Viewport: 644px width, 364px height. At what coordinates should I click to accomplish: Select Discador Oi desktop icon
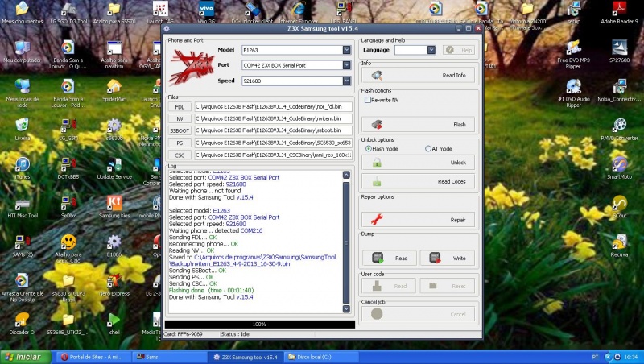[x=23, y=324]
